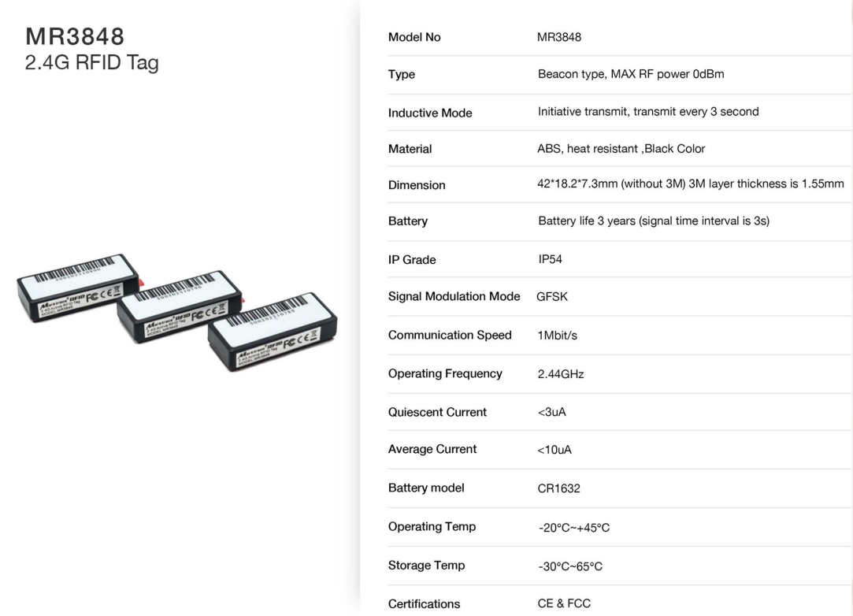Click the MR3848 product title heading

[x=75, y=36]
